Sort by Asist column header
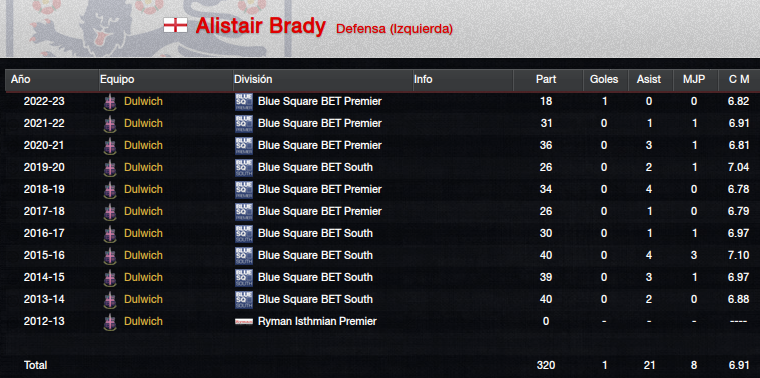This screenshot has height=378, width=760. pyautogui.click(x=649, y=79)
